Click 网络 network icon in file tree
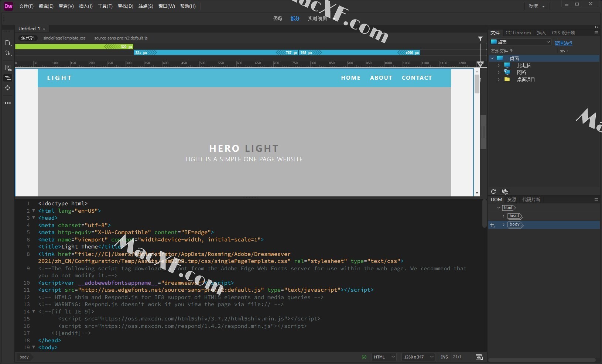Screen dimensions: 602x364 click(507, 72)
